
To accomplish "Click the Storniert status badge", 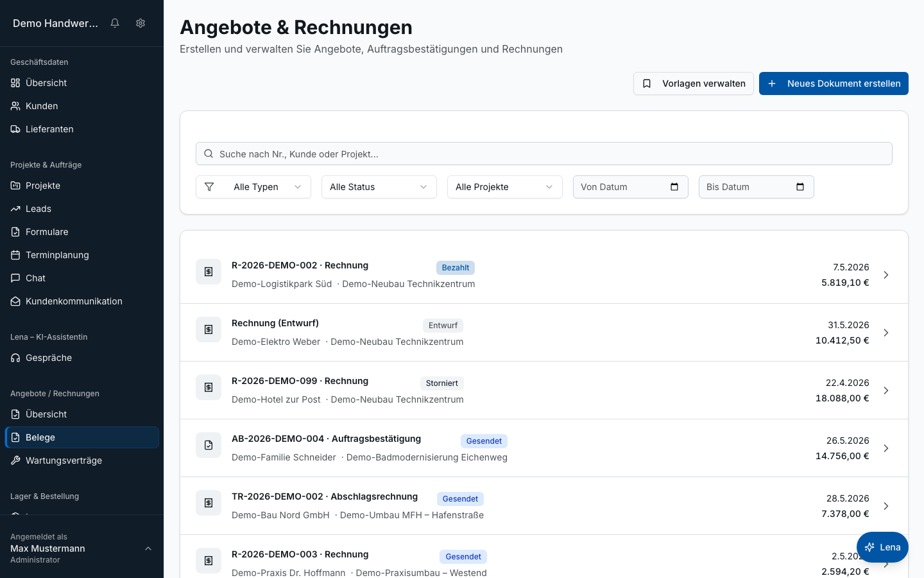I will (442, 383).
